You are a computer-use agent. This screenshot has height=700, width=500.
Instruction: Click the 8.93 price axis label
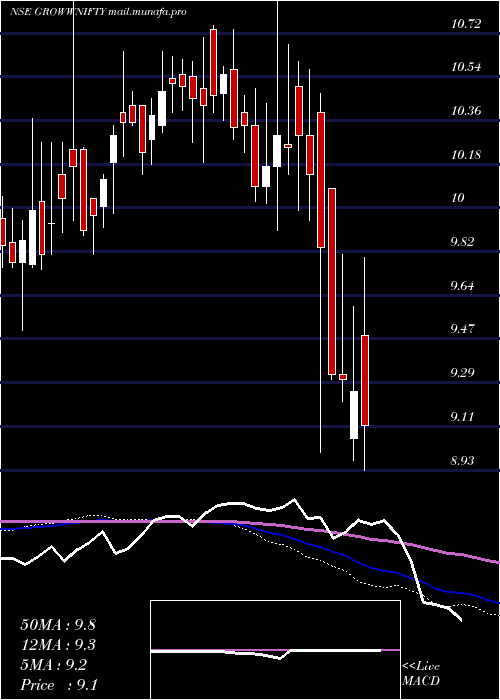[x=464, y=460]
